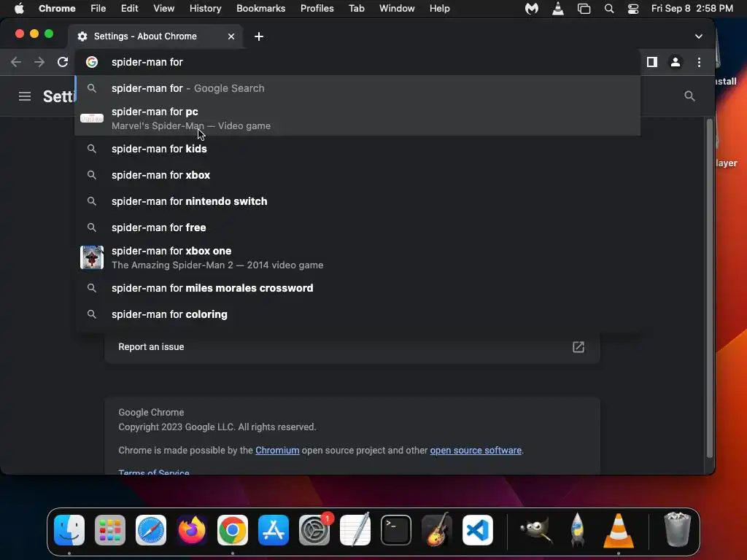The width and height of the screenshot is (747, 560).
Task: Click the Settings search magnifier icon
Action: coord(689,96)
